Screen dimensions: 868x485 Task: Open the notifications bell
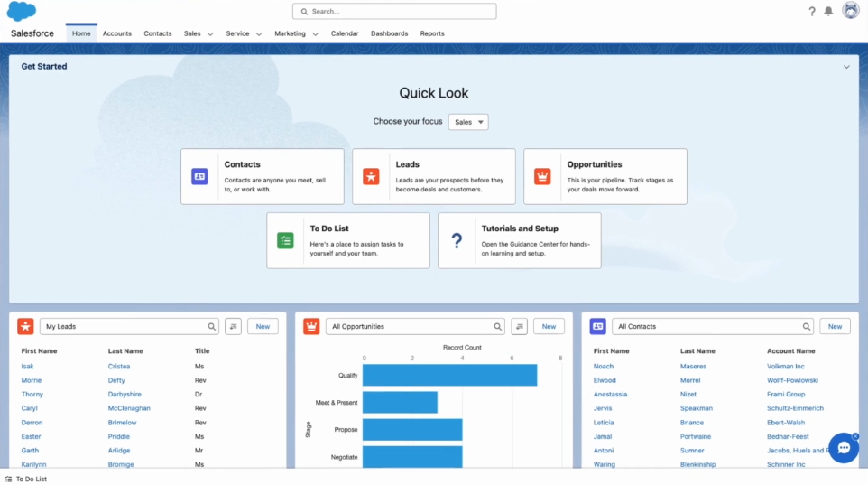pos(828,12)
